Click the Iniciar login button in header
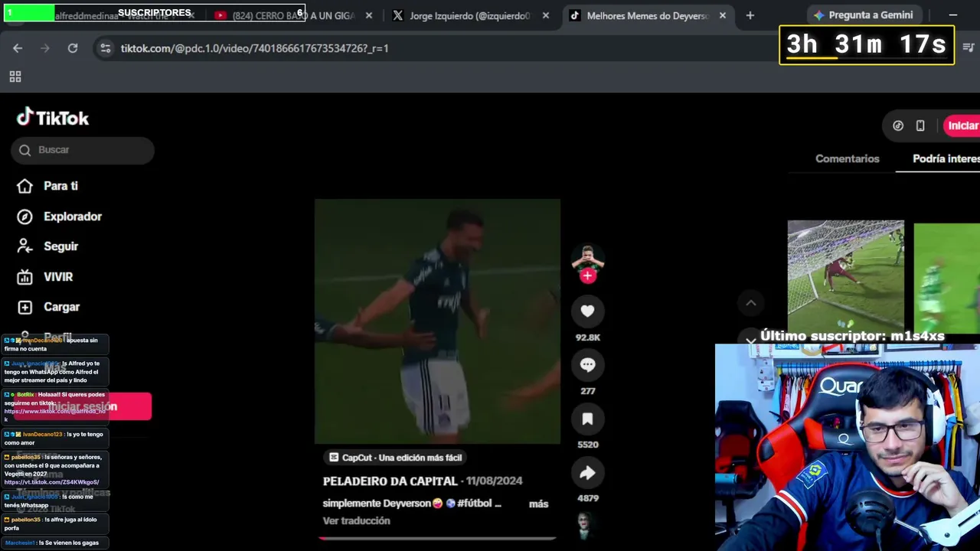Image resolution: width=980 pixels, height=551 pixels. 962,126
